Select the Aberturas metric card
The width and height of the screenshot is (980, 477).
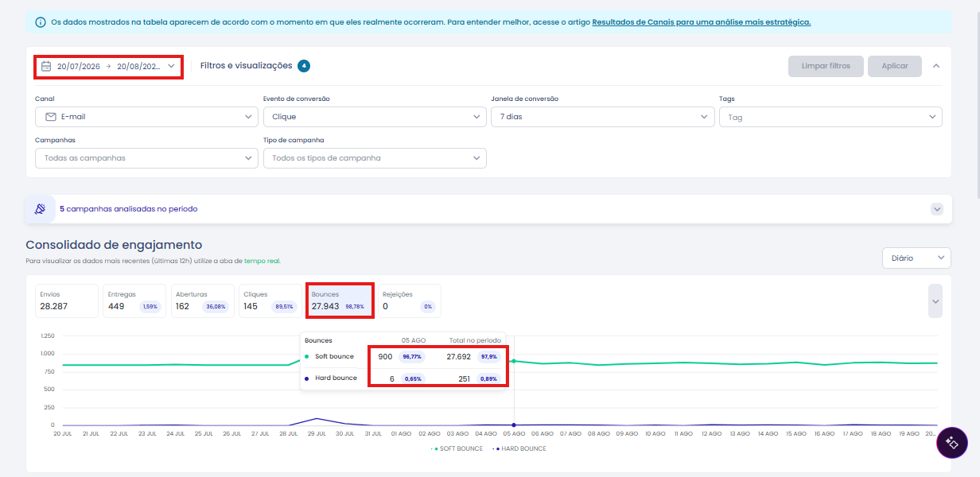(x=203, y=301)
